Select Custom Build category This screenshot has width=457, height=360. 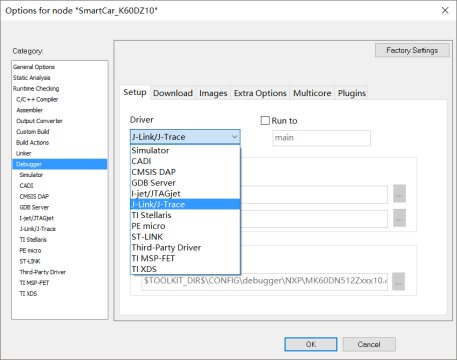tap(33, 132)
